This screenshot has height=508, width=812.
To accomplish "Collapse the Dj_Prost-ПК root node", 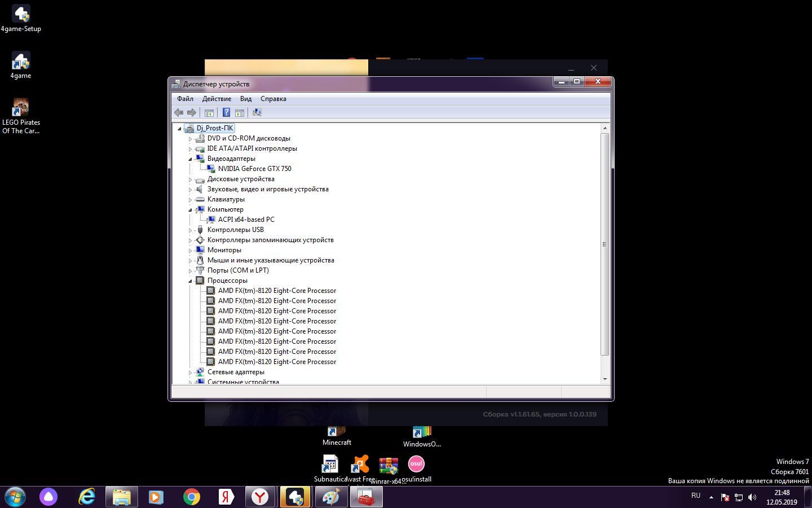I will click(x=179, y=128).
